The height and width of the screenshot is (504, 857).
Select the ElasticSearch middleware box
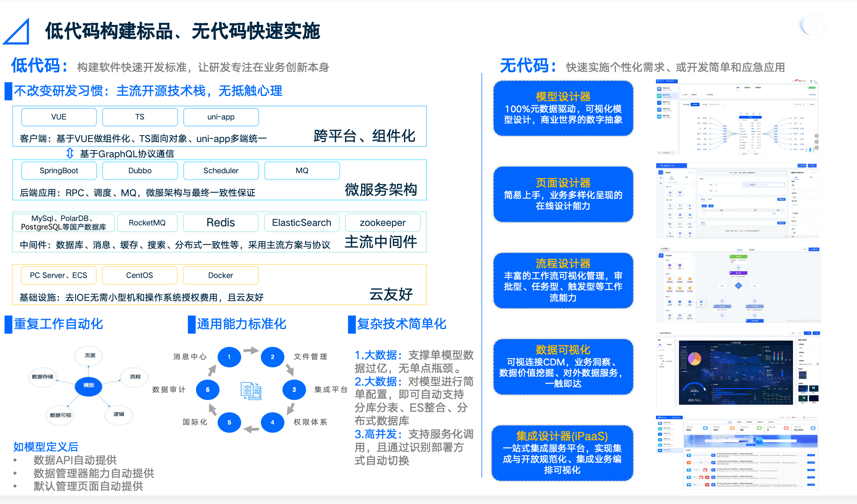click(x=302, y=223)
